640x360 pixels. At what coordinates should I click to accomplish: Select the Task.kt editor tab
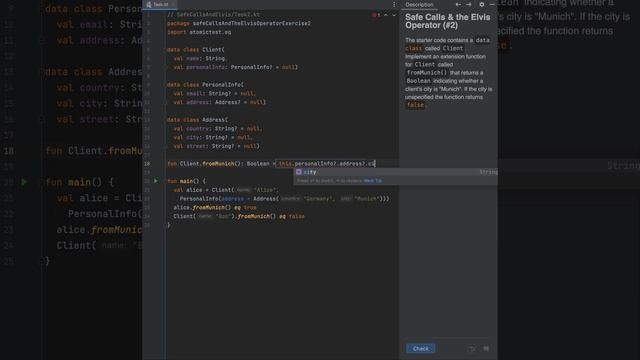[160, 4]
